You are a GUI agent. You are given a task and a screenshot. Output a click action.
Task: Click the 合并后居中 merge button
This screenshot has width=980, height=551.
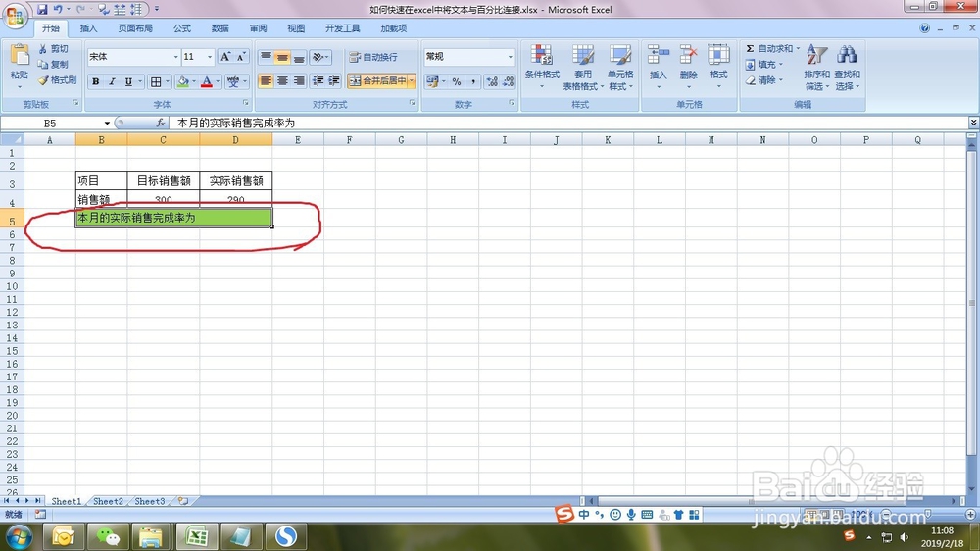(x=377, y=81)
